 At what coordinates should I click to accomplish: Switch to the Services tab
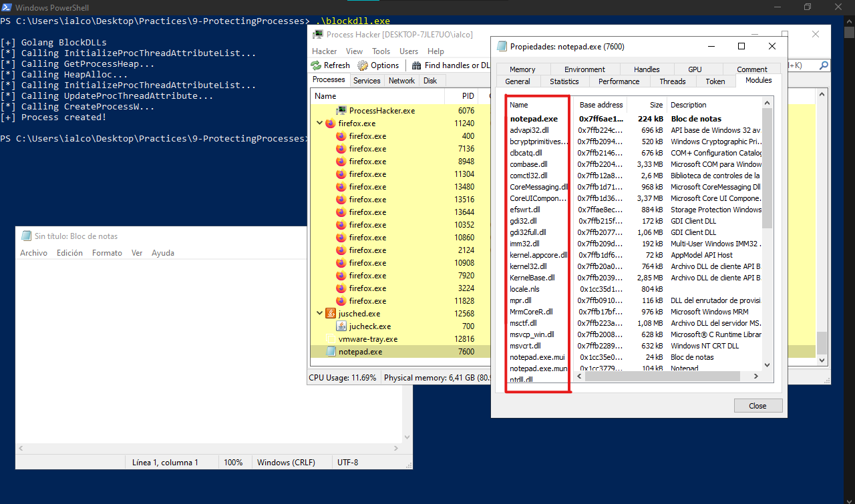click(367, 81)
